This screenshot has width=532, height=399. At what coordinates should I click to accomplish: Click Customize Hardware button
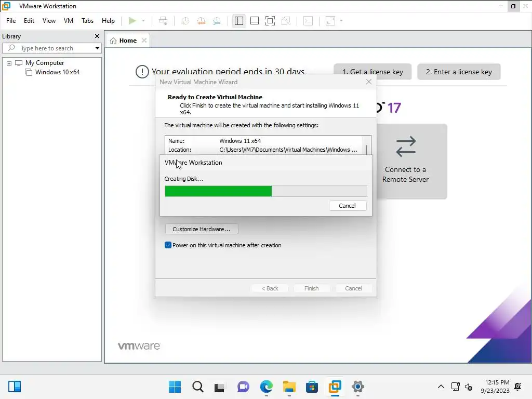pyautogui.click(x=202, y=229)
